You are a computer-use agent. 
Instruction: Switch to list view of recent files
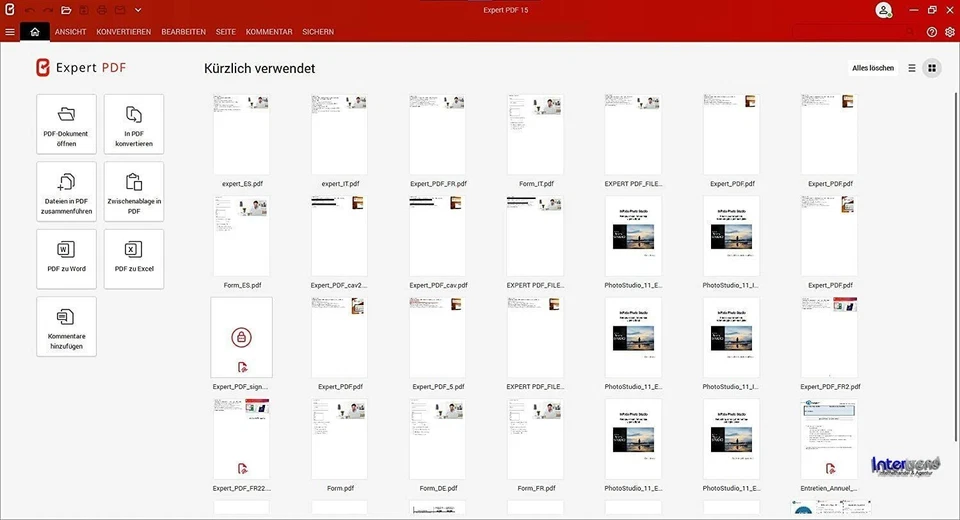click(912, 68)
